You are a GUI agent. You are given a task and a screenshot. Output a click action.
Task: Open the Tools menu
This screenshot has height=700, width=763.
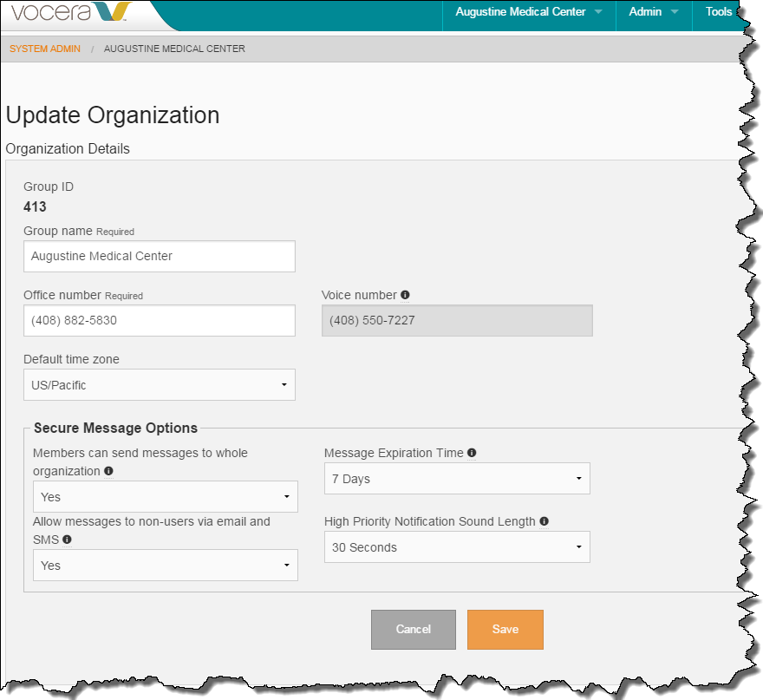tap(718, 12)
